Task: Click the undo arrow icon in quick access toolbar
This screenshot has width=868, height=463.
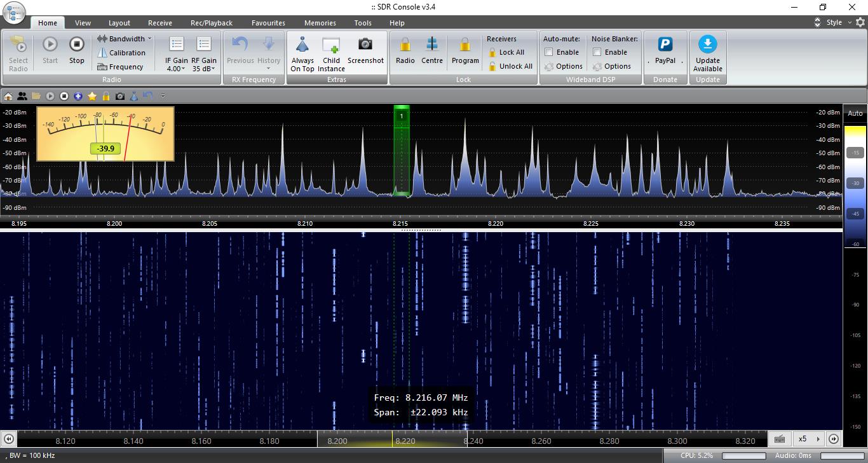Action: [x=148, y=95]
